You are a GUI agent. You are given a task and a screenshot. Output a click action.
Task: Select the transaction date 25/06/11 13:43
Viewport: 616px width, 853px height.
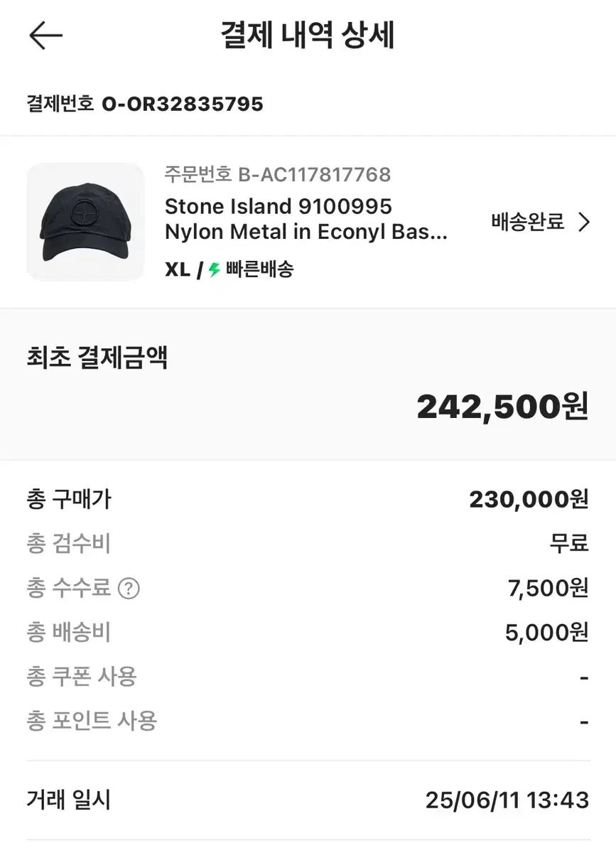(507, 800)
